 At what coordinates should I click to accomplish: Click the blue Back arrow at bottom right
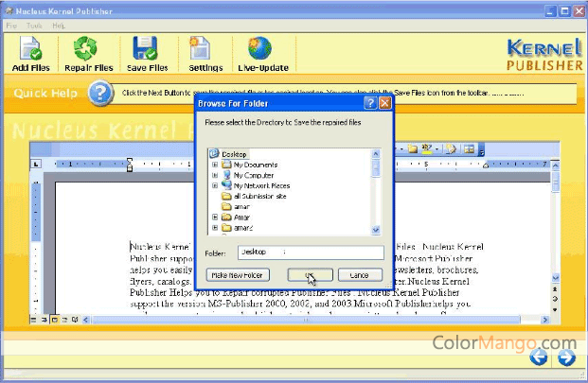[539, 357]
